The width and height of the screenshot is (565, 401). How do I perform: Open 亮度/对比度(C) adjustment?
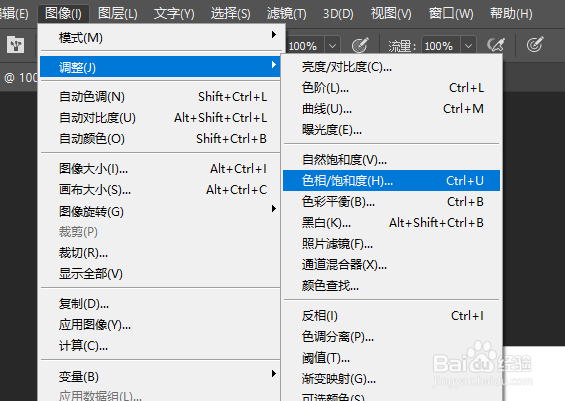[391, 67]
